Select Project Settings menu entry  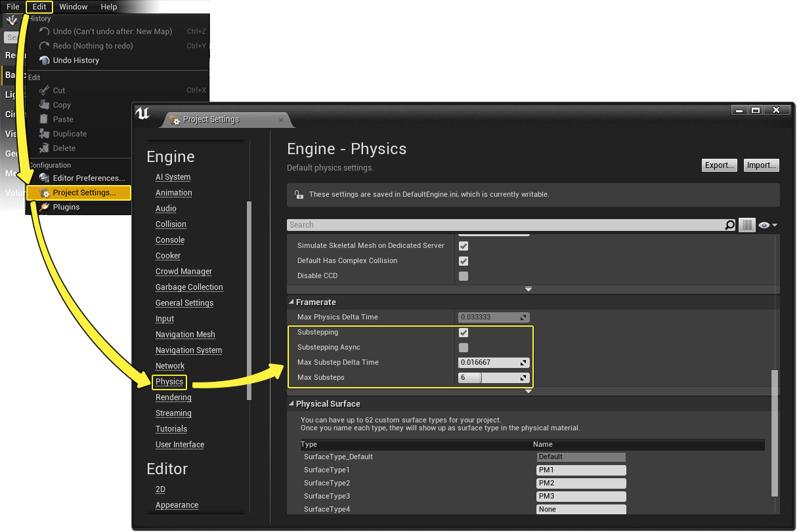(84, 193)
